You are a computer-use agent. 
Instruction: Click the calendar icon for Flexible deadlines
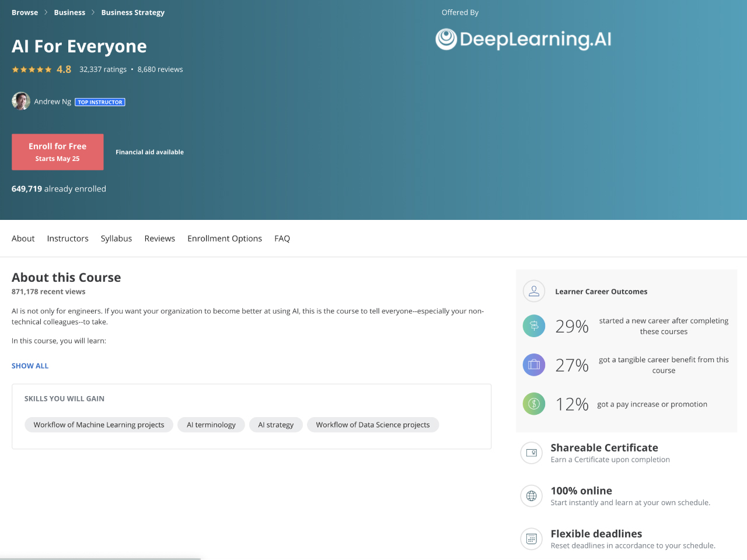click(532, 539)
